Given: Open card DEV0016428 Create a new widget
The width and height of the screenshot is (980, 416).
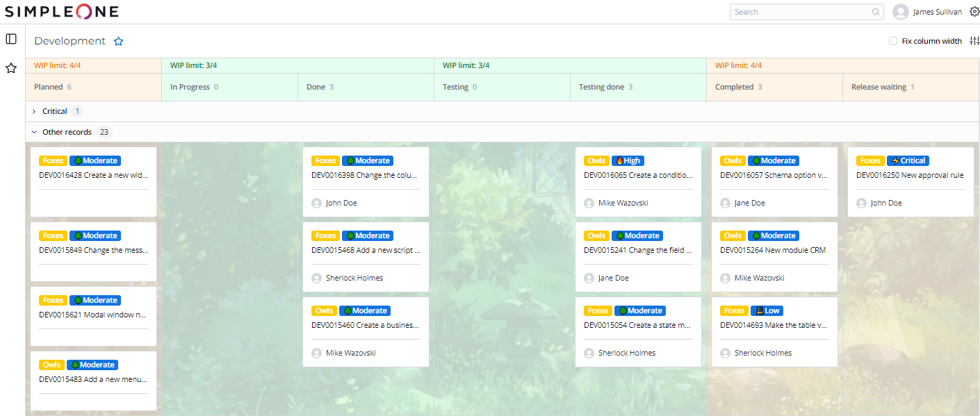Looking at the screenshot, I should coord(93,176).
